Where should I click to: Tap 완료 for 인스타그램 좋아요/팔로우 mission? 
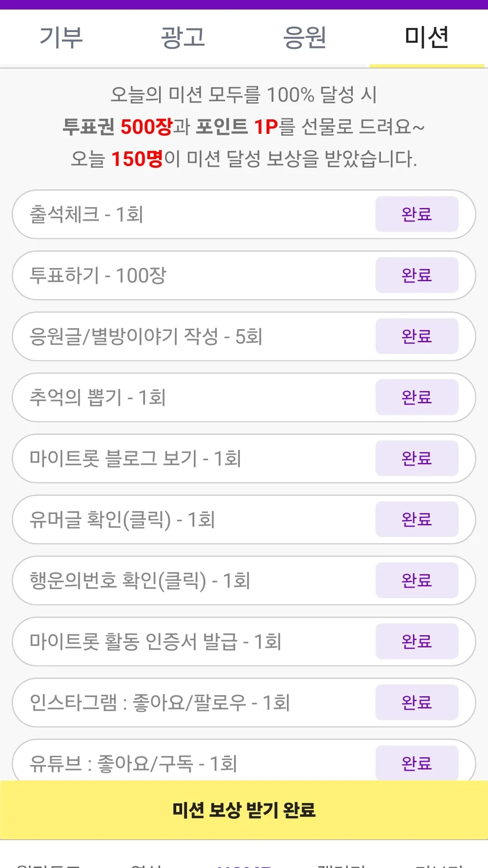coord(417,703)
